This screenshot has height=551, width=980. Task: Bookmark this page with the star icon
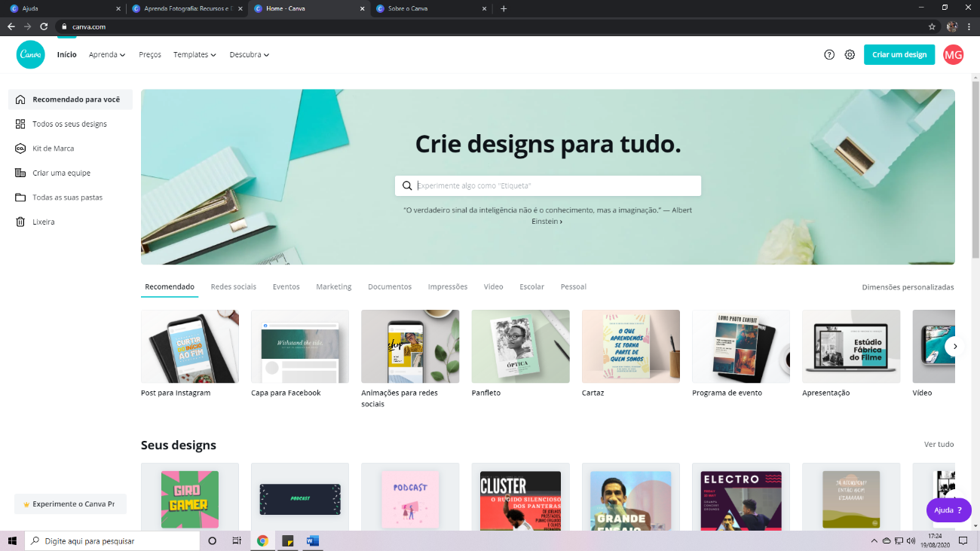[x=932, y=26]
